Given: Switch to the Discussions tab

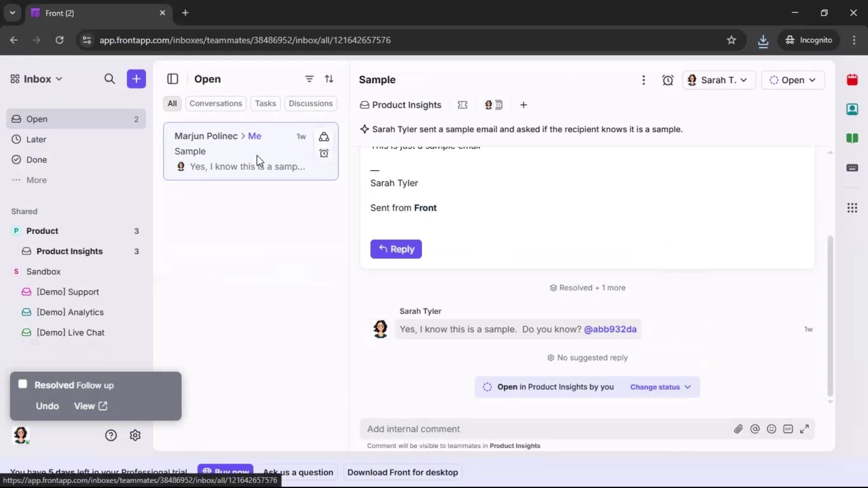Looking at the screenshot, I should [x=311, y=103].
